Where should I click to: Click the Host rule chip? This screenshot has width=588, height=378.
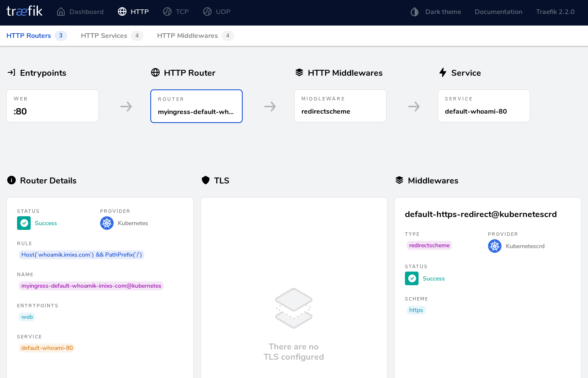[x=81, y=255]
